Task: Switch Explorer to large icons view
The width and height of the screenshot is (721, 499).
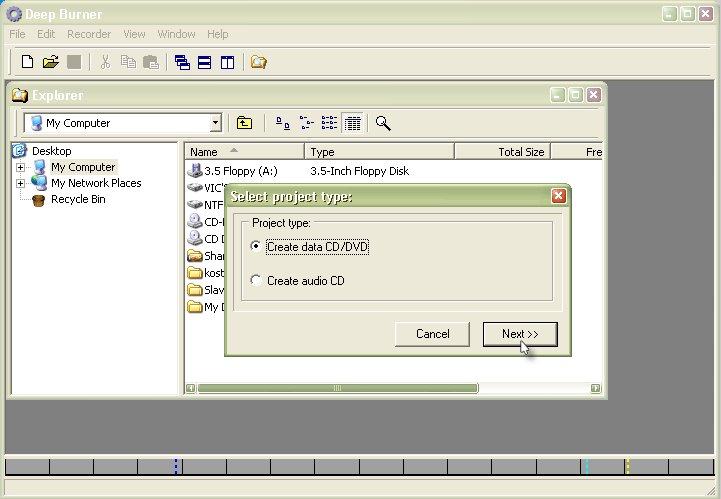Action: tap(283, 123)
